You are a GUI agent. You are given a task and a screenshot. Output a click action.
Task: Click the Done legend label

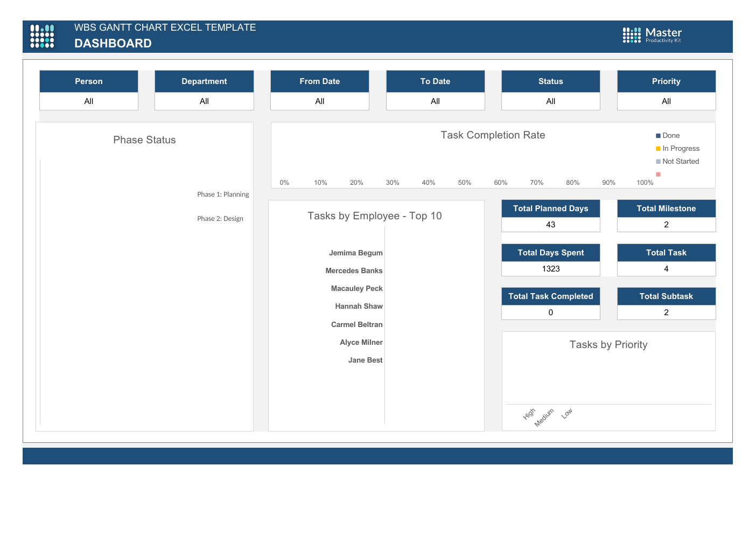[x=671, y=136]
